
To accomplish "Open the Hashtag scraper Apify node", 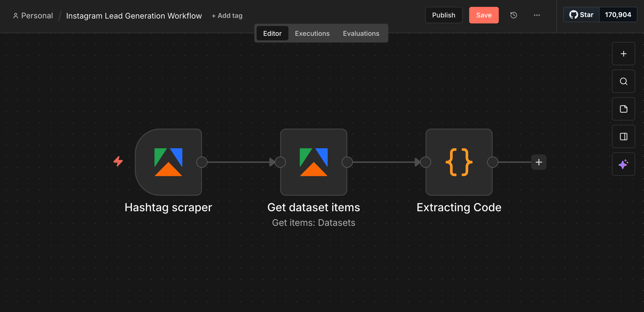I will click(168, 162).
